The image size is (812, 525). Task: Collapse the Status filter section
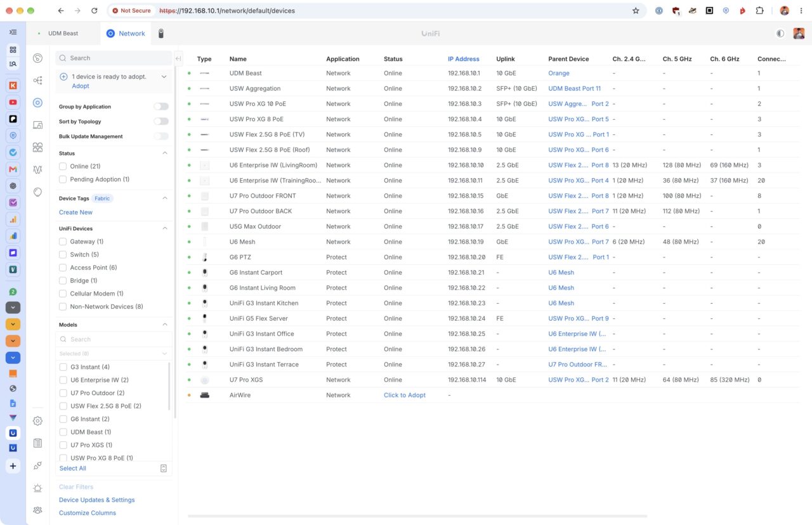tap(165, 153)
